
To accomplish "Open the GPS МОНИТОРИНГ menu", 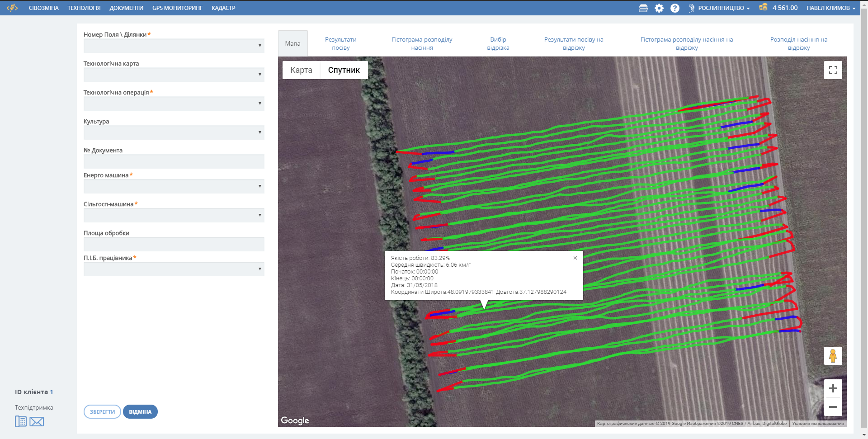I will tap(177, 8).
